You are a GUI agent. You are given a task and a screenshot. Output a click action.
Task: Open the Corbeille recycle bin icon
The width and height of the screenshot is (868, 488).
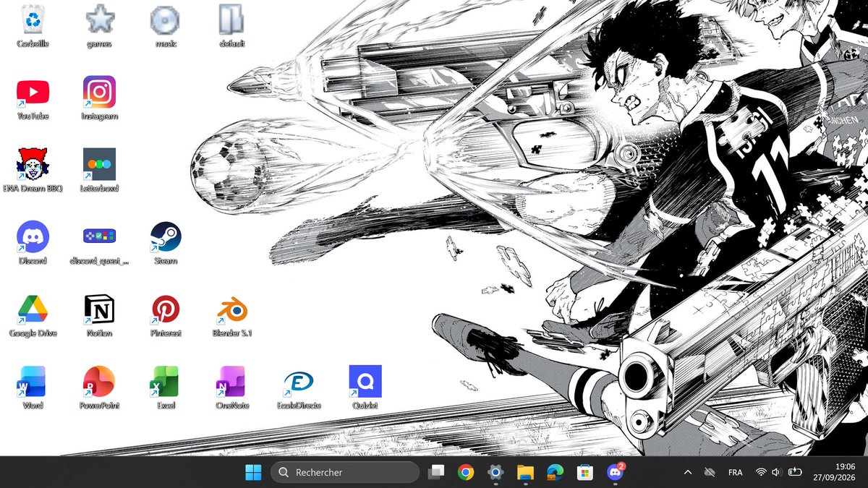click(x=33, y=25)
